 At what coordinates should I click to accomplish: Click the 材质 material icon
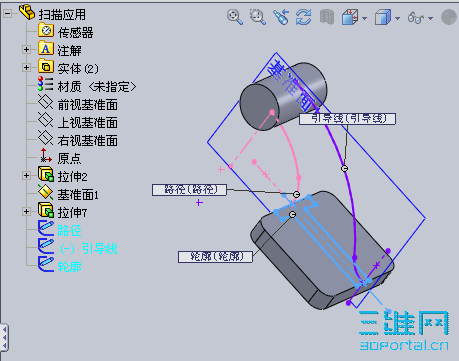pyautogui.click(x=45, y=84)
